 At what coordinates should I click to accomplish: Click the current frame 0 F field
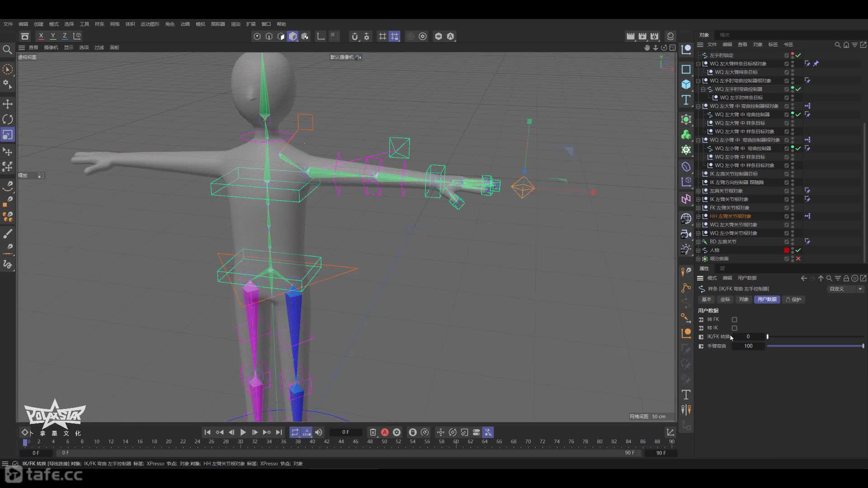[x=346, y=432]
